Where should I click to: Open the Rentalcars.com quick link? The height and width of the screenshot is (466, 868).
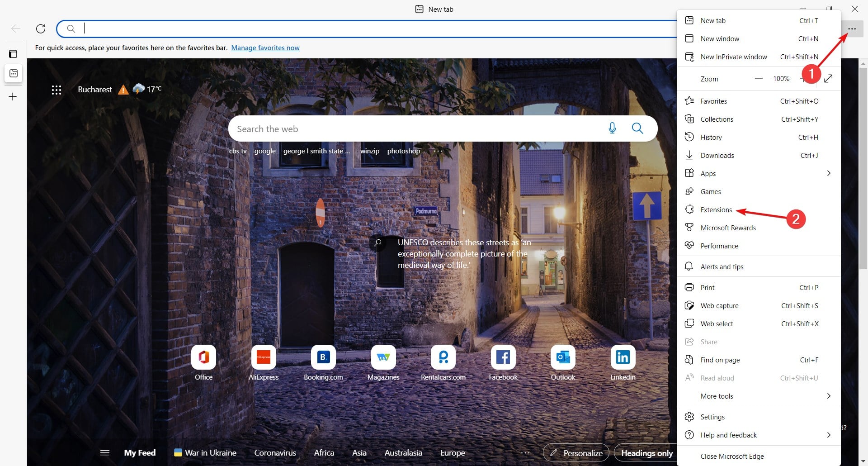[x=443, y=363]
